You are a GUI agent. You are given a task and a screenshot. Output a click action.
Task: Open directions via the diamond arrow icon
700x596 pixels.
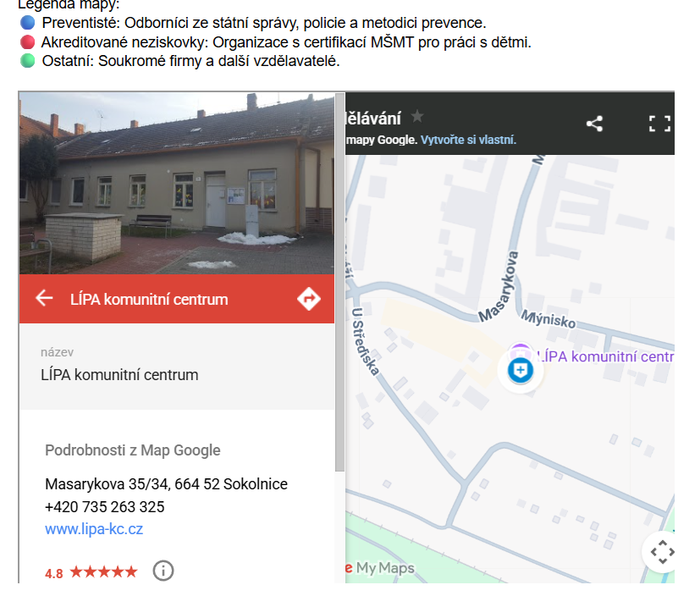click(309, 299)
